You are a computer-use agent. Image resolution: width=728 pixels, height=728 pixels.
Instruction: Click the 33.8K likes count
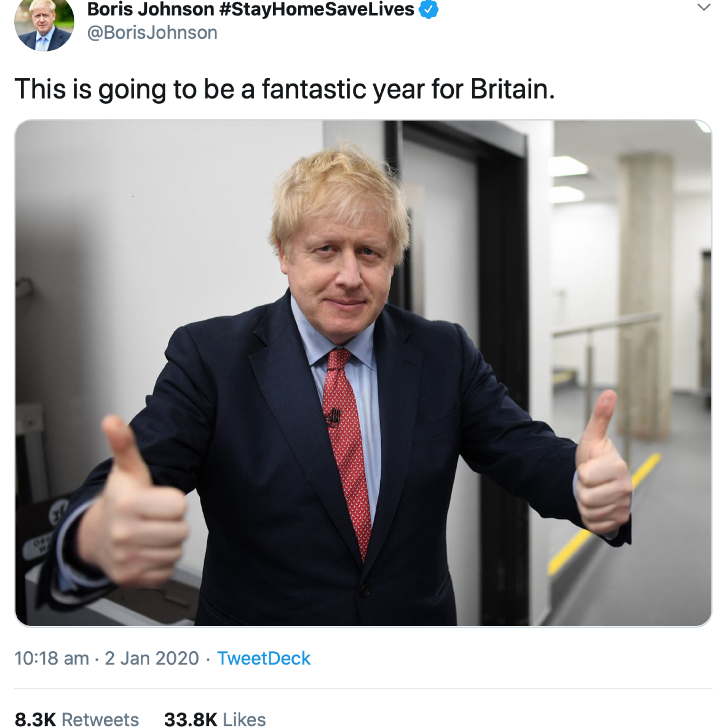191,719
